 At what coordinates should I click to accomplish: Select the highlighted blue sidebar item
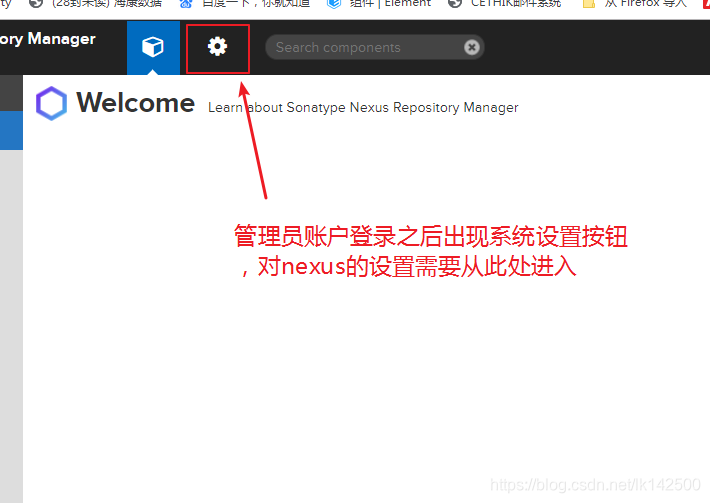pos(11,130)
